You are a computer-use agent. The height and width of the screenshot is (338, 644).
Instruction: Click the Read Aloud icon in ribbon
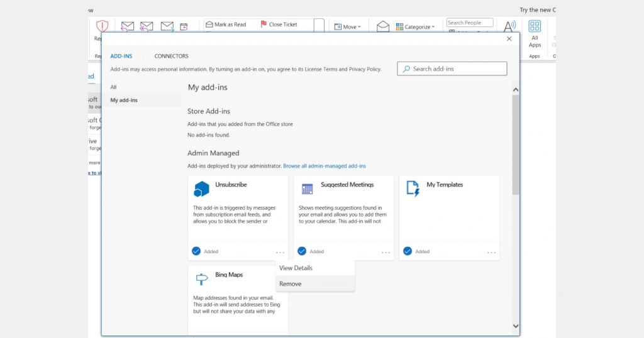pos(509,26)
